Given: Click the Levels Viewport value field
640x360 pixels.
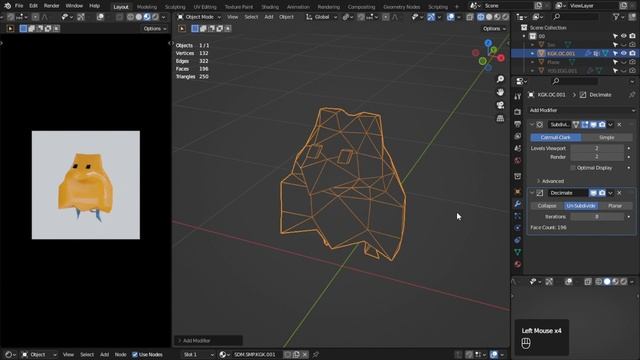Looking at the screenshot, I should pos(597,148).
